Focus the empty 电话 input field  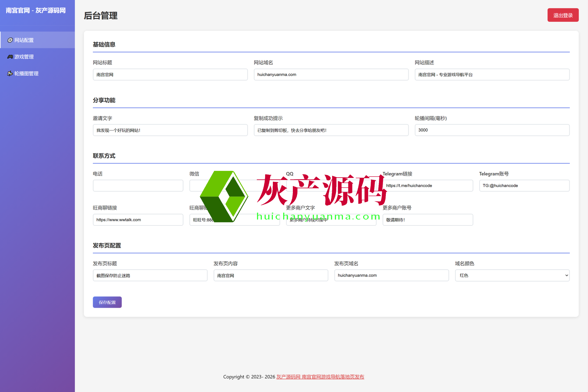click(138, 186)
